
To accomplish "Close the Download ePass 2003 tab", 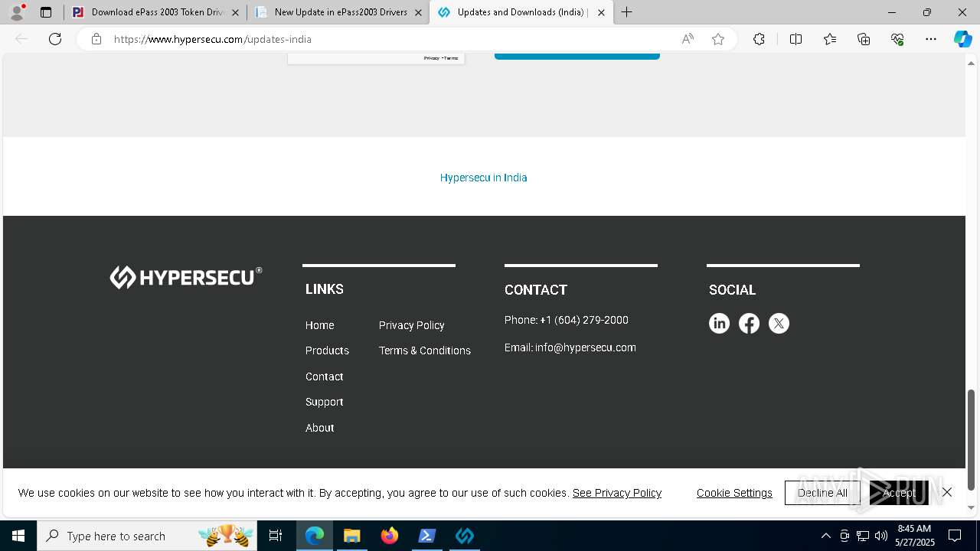I will [235, 12].
